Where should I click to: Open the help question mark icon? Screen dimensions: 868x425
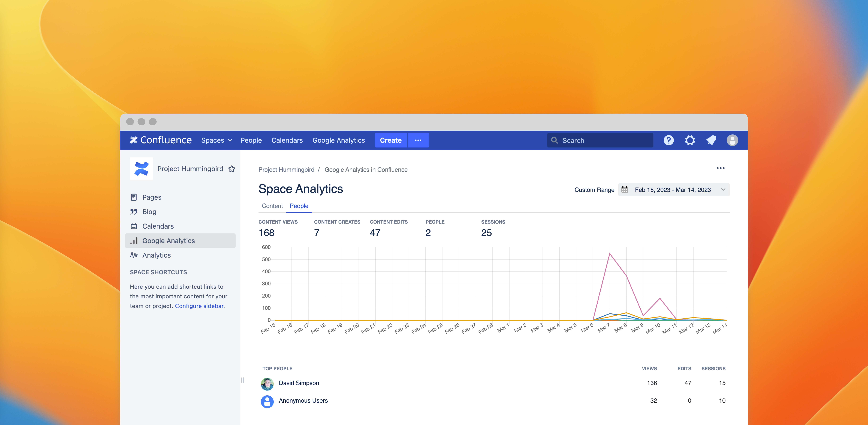tap(669, 140)
